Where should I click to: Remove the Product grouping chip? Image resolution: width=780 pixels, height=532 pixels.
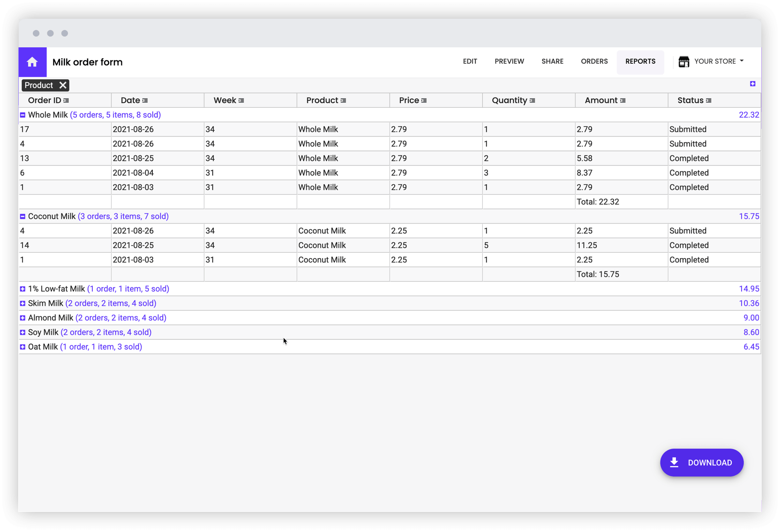click(64, 85)
